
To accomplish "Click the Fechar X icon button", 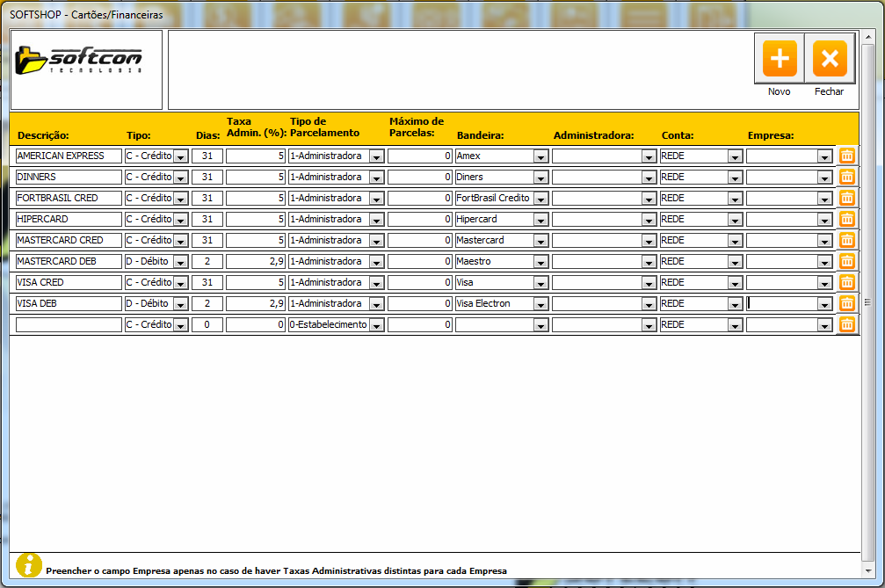I will [x=829, y=59].
